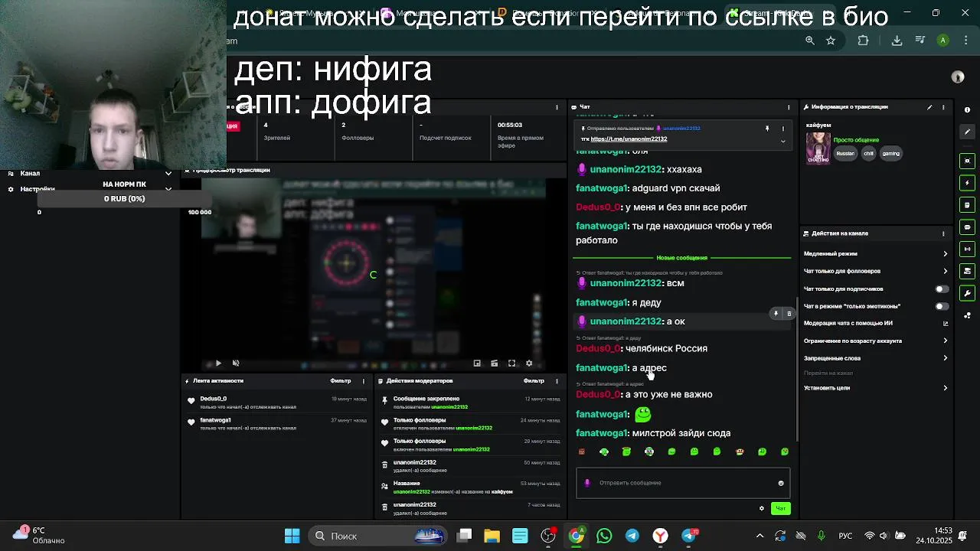The height and width of the screenshot is (551, 980).
Task: Open File Explorer from the taskbar
Action: click(x=492, y=536)
